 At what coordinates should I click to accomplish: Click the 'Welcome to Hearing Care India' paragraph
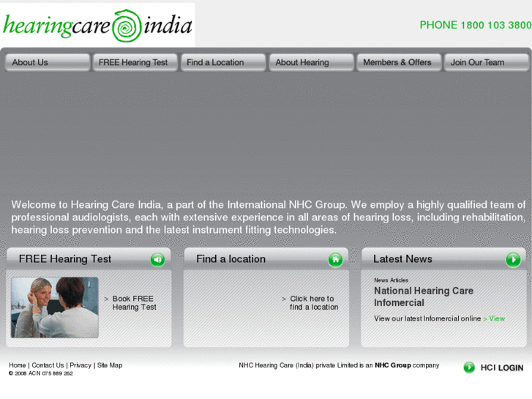click(x=269, y=217)
